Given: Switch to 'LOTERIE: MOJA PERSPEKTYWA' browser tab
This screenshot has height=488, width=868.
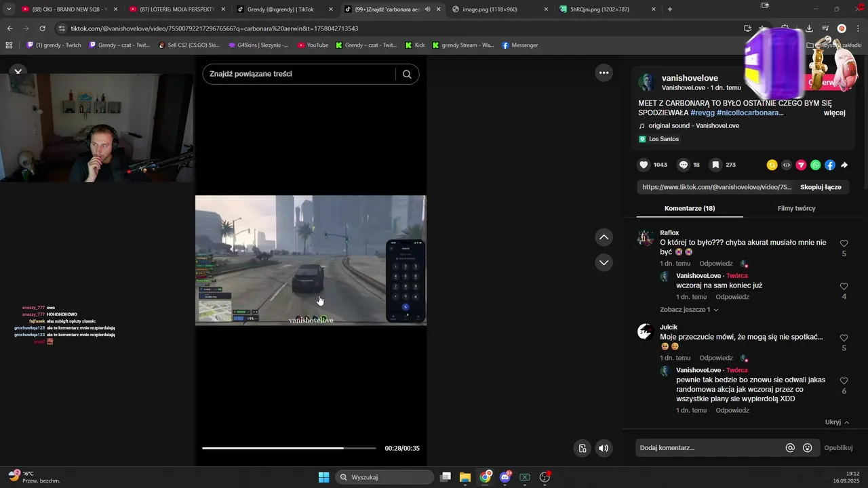Looking at the screenshot, I should click(178, 9).
